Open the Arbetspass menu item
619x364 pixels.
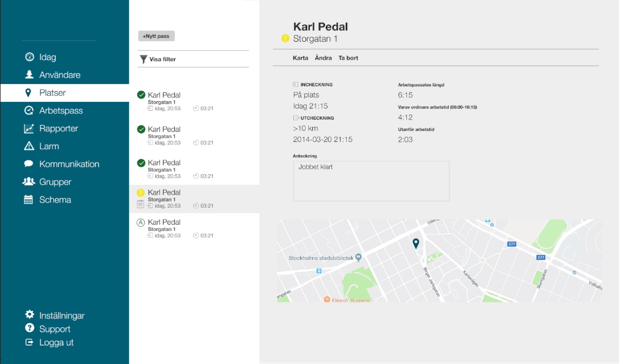[61, 110]
